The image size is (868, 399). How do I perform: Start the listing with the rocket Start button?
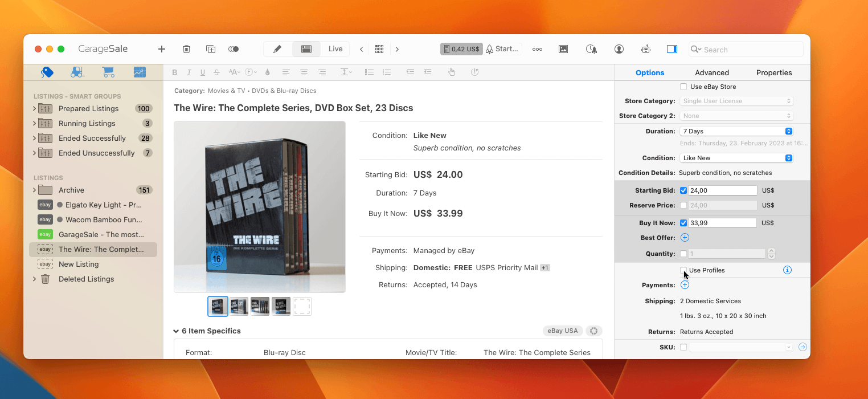[x=502, y=49]
